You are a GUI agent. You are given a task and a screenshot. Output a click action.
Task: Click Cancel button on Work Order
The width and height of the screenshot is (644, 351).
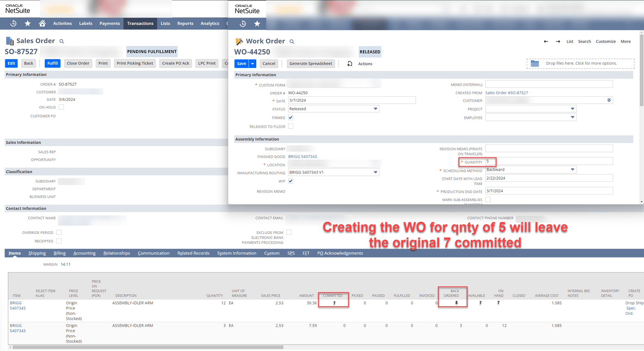[x=269, y=63]
